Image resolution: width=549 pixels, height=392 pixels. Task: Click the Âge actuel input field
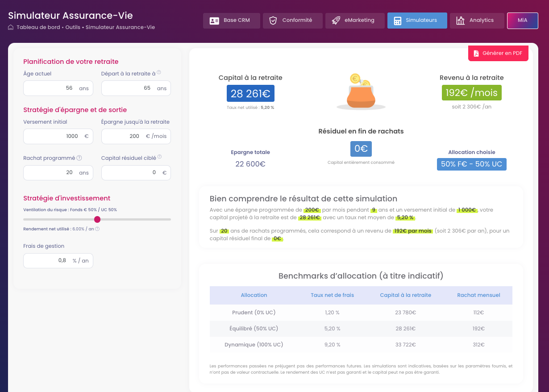click(58, 88)
